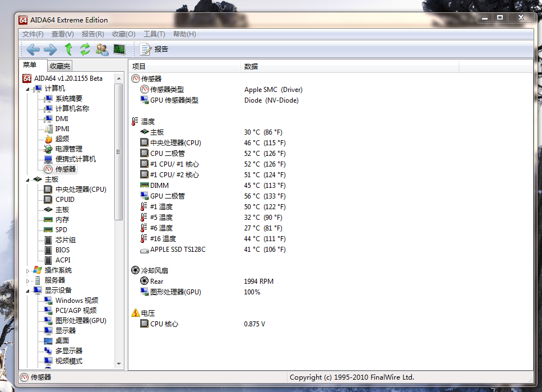Select 多显示器 in the tree

(69, 351)
